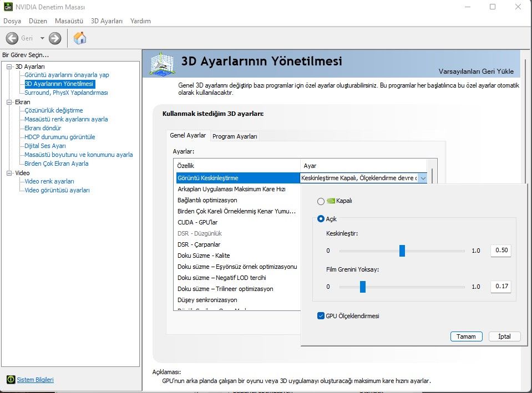The image size is (532, 393).
Task: Open the Home icon in the toolbar
Action: [80, 38]
